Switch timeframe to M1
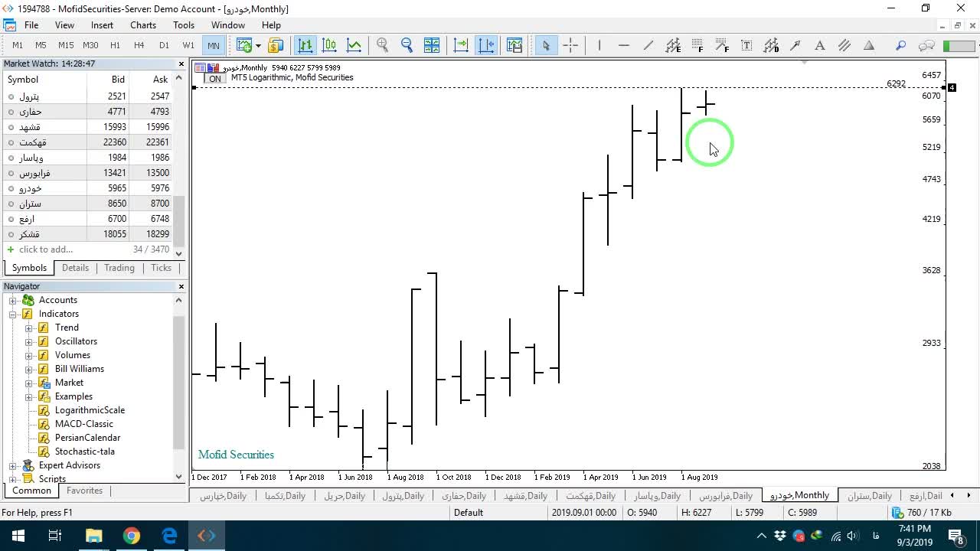Screen dimensions: 980x551 point(18,45)
